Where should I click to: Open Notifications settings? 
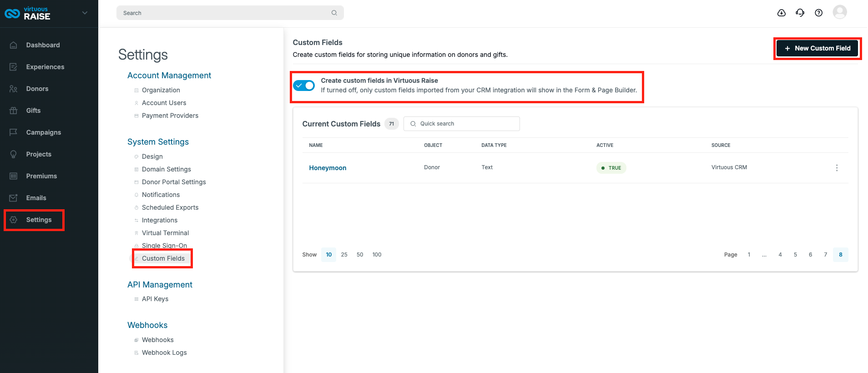161,195
